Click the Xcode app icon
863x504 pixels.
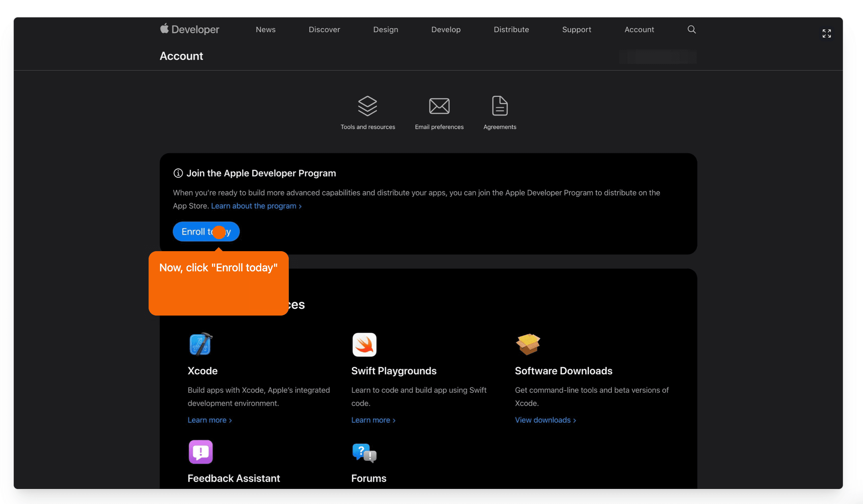point(201,345)
